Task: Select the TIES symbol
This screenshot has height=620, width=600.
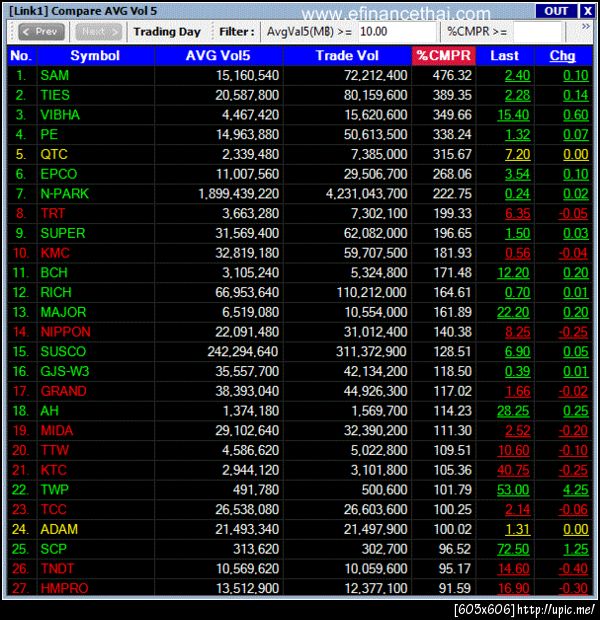Action: click(55, 95)
